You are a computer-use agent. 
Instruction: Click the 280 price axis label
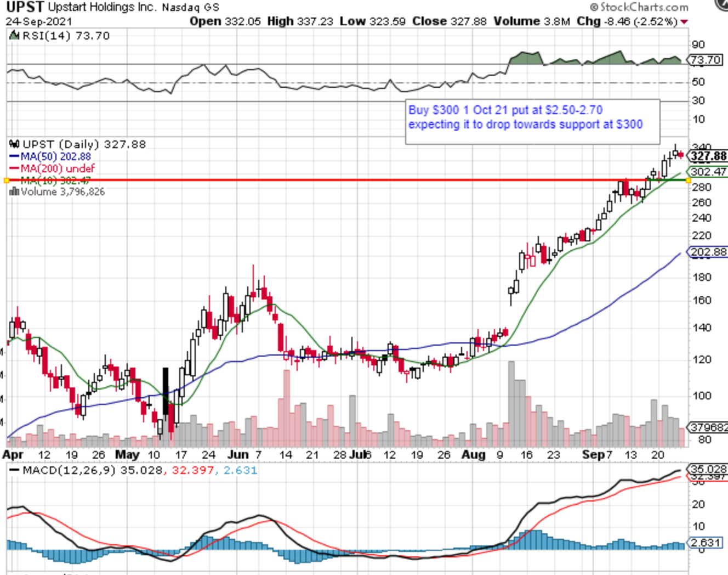pos(702,187)
